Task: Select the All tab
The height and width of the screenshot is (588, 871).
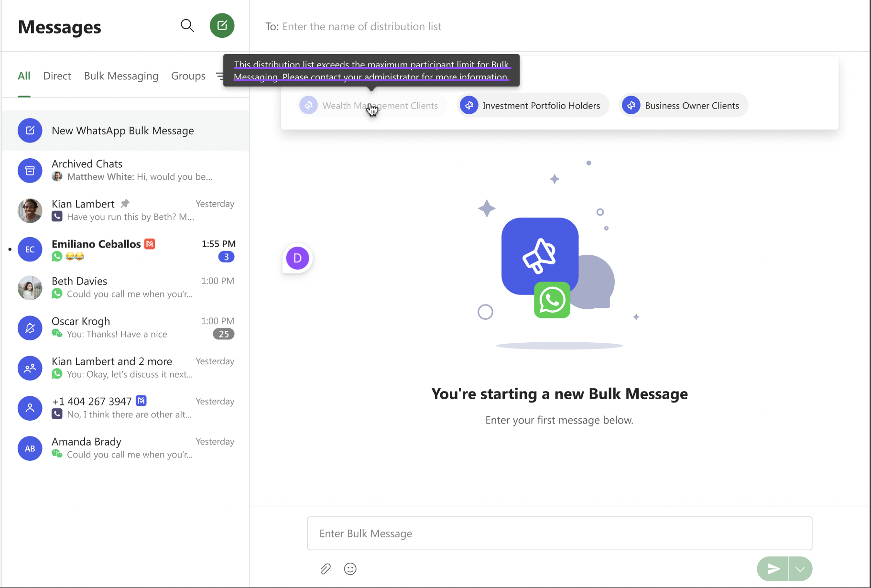Action: (x=24, y=76)
